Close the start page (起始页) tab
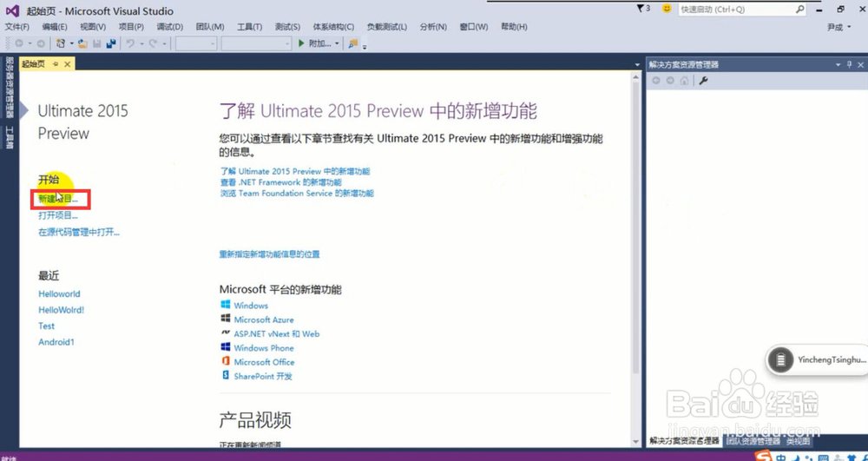The image size is (868, 461). click(67, 64)
